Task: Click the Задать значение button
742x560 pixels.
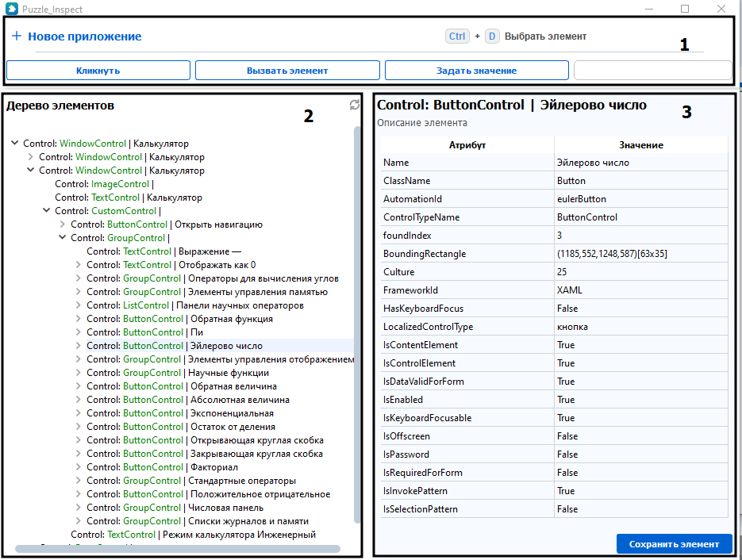Action: [476, 71]
